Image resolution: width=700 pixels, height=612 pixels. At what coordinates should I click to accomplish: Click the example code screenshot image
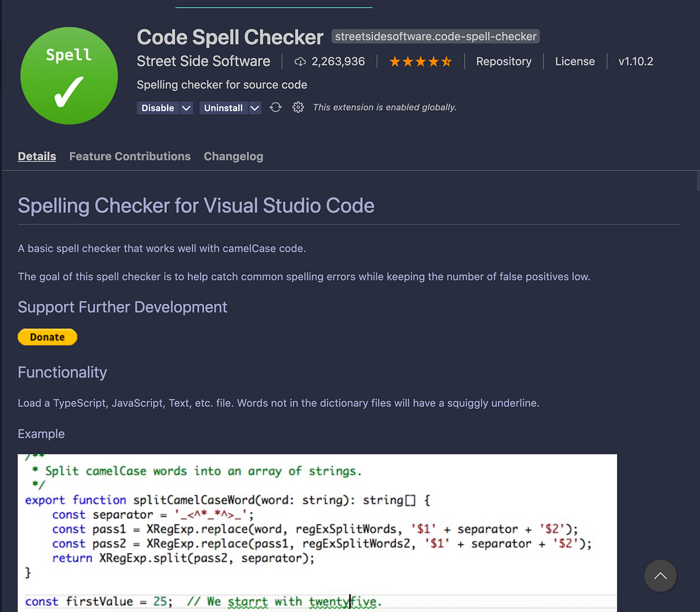coord(317,533)
